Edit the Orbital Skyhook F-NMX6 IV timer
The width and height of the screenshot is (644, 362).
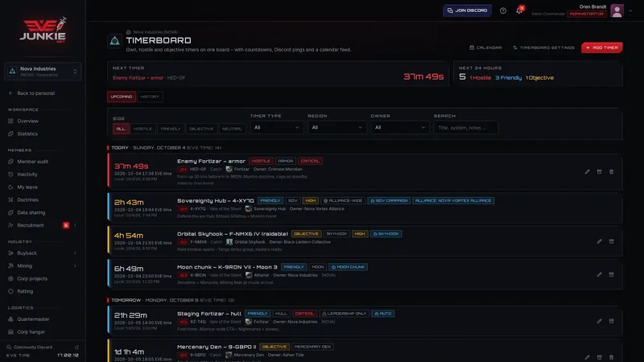599,241
